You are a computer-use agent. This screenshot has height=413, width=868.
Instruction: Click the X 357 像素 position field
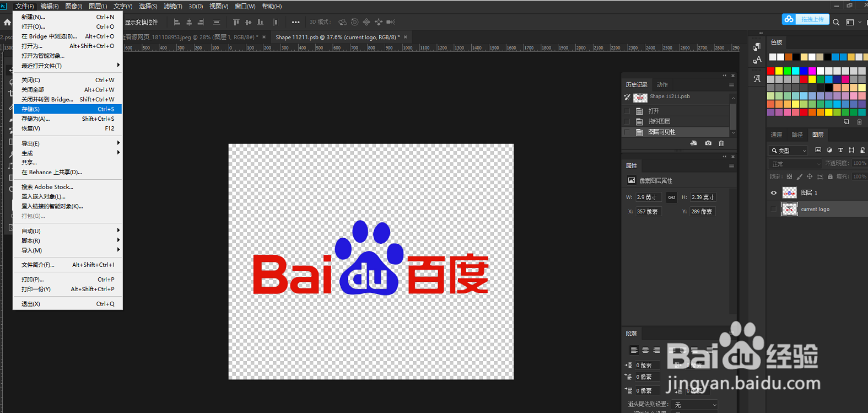[649, 211]
